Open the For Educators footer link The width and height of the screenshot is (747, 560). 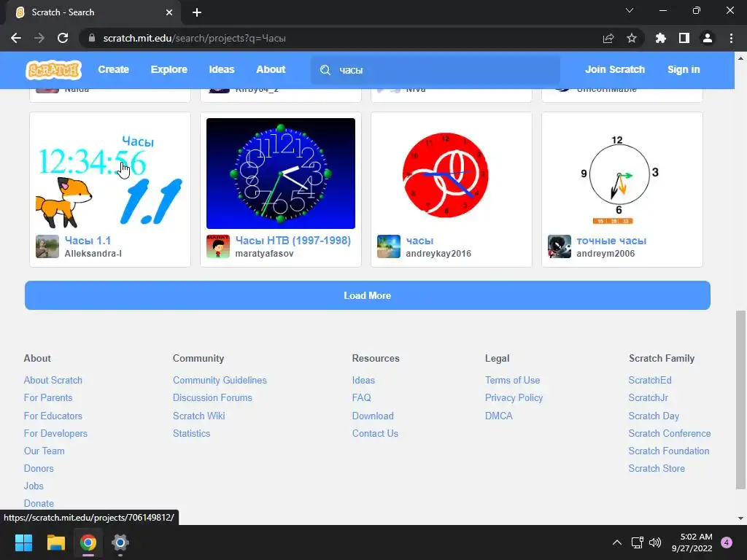53,416
